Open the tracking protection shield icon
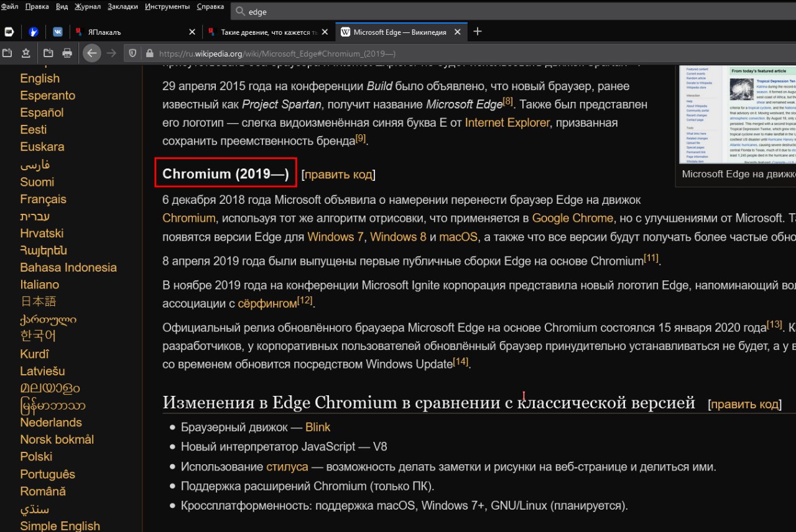 (x=132, y=53)
